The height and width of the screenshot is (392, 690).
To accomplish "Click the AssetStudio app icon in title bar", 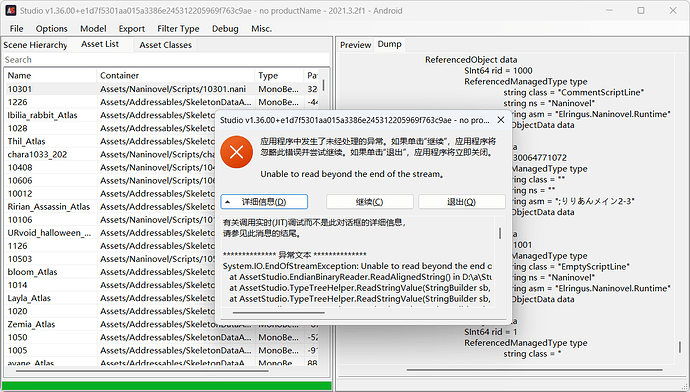I will point(11,11).
